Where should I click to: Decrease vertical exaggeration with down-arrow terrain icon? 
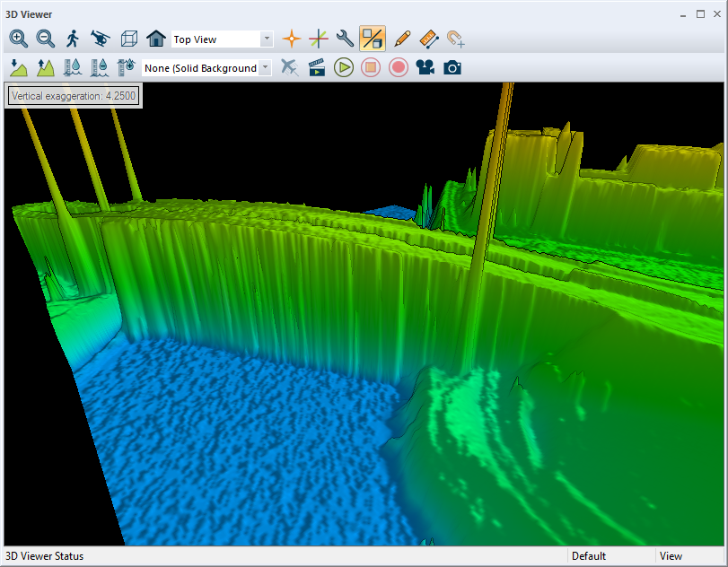pos(19,68)
